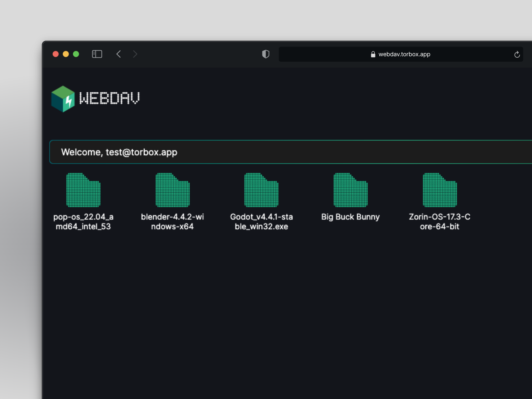Open the pop-os_22.04_amd64_intel_53 folder icon
Screen dimensions: 532x399
pyautogui.click(x=83, y=190)
